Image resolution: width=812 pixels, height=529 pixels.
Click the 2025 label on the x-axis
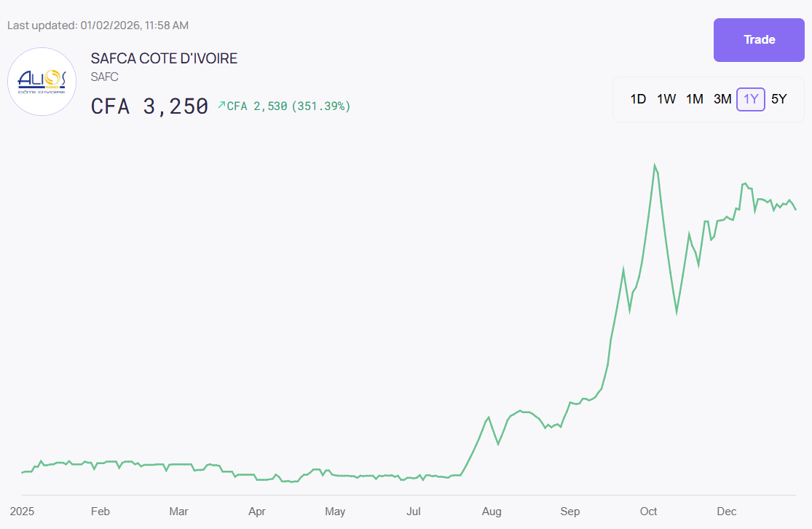tap(22, 512)
